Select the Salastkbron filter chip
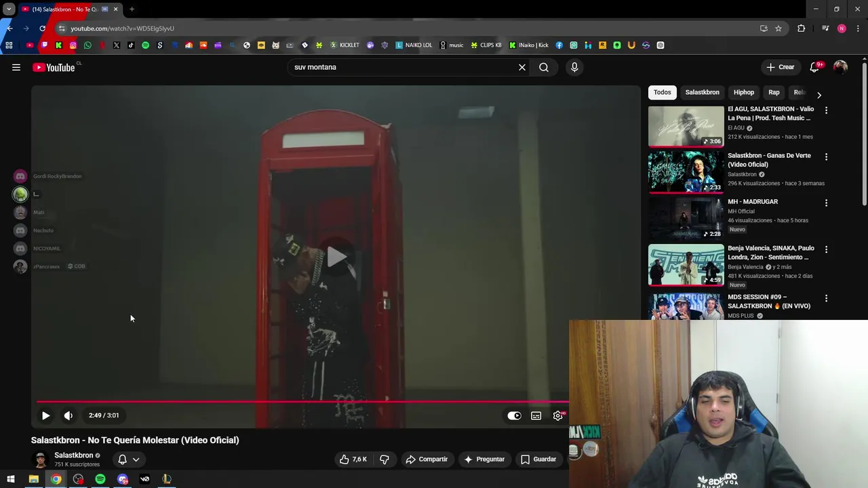The width and height of the screenshot is (868, 488). pos(702,92)
